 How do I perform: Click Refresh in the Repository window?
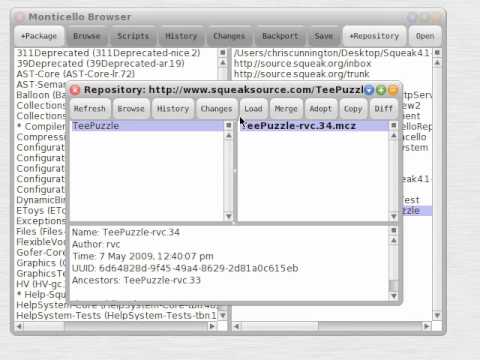click(x=90, y=109)
